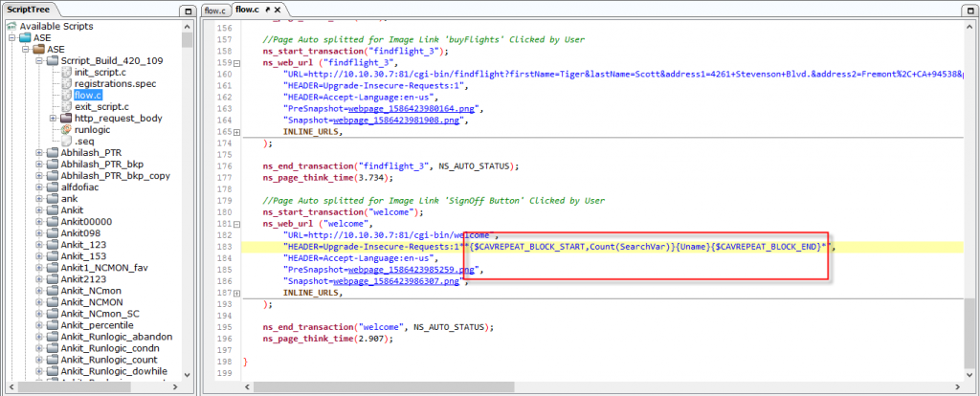Expand folded INLINE_URLS block at line 165
Image resolution: width=980 pixels, height=396 pixels.
[x=236, y=131]
